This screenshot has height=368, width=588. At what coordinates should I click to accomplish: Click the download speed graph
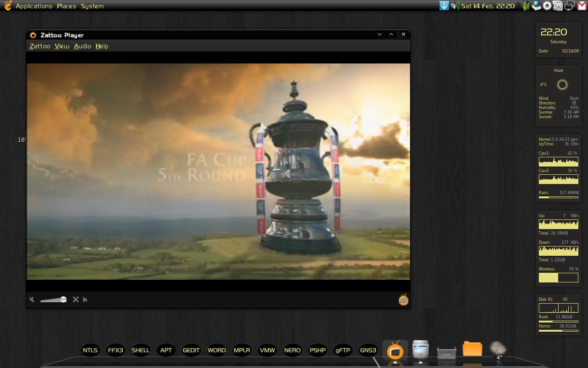(x=558, y=251)
